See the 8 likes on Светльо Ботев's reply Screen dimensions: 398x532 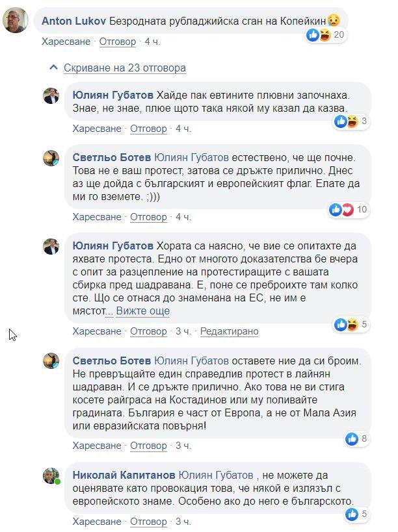pyautogui.click(x=357, y=438)
